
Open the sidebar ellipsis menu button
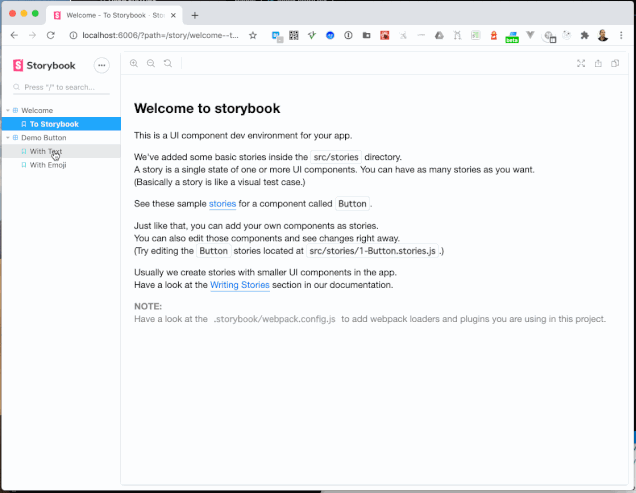pyautogui.click(x=101, y=65)
